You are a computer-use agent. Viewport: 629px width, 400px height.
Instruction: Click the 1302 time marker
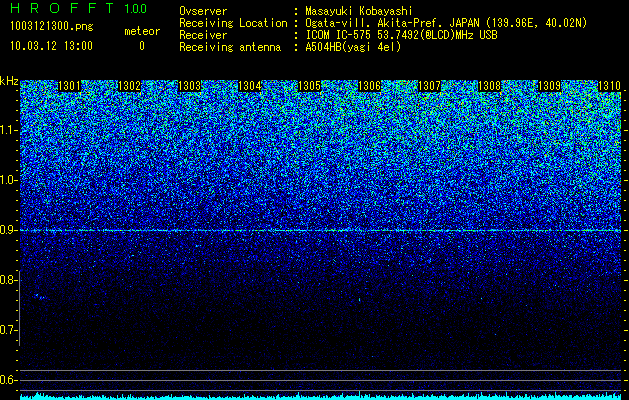pos(130,86)
